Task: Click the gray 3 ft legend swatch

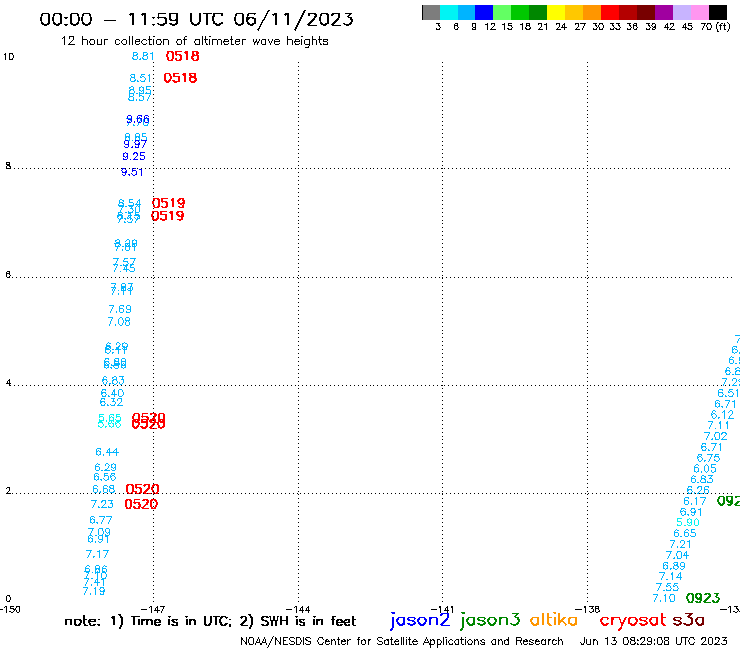Action: click(431, 12)
